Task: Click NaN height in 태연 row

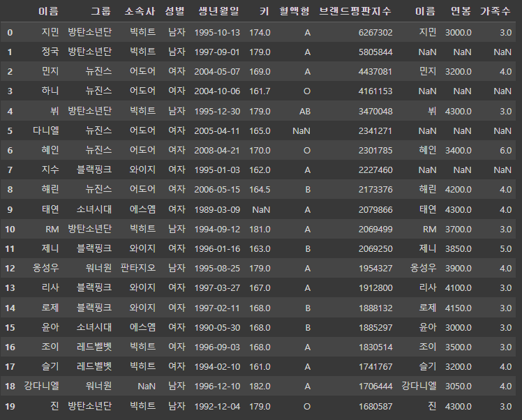Action: tap(261, 210)
